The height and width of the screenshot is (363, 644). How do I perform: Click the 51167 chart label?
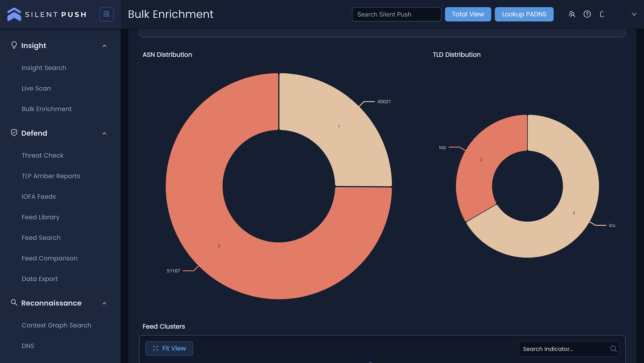click(174, 271)
